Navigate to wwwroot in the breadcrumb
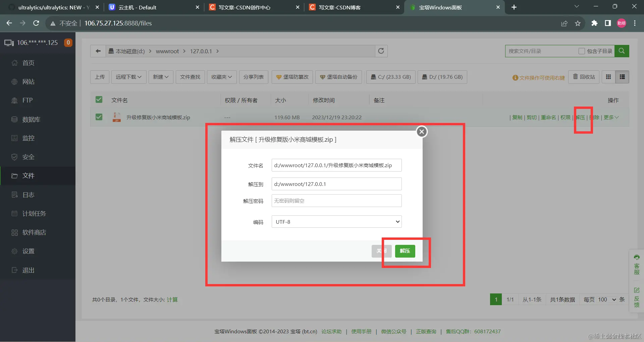 point(167,51)
